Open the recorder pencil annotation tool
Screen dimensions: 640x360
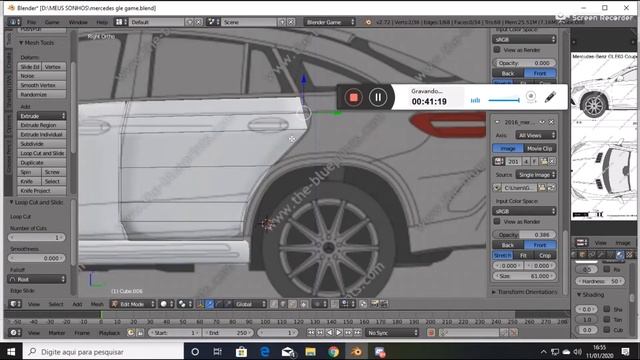(550, 97)
